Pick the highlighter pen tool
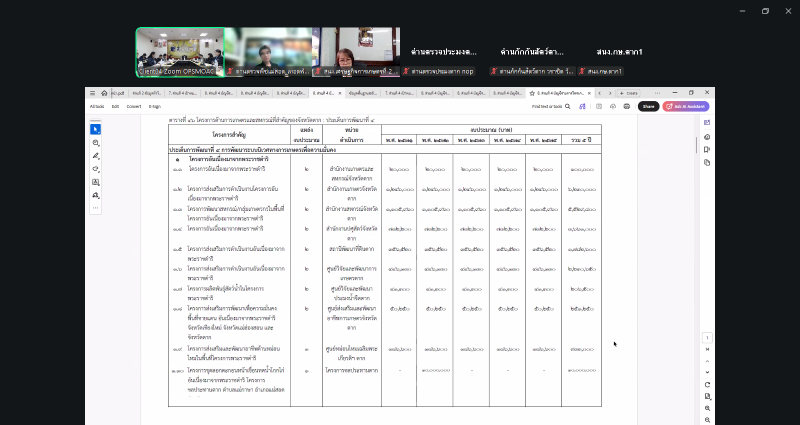Viewport: 800px width, 425px height. (95, 156)
